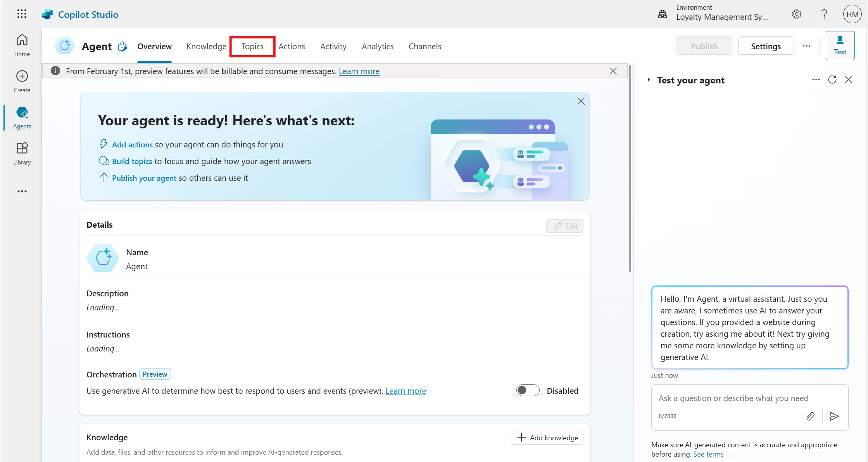Image resolution: width=868 pixels, height=462 pixels.
Task: Send the message with arrow icon
Action: 834,416
